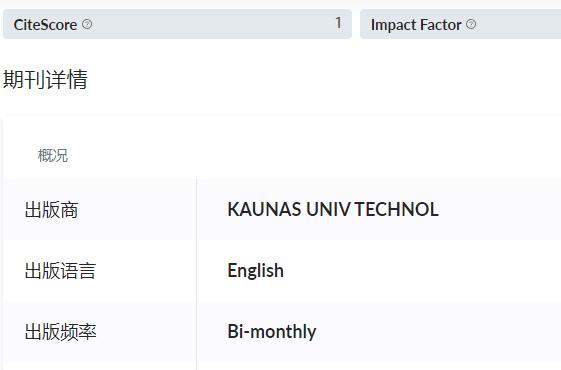Click empty space right of KAUNAS UNIV TECHNOL

(501, 209)
